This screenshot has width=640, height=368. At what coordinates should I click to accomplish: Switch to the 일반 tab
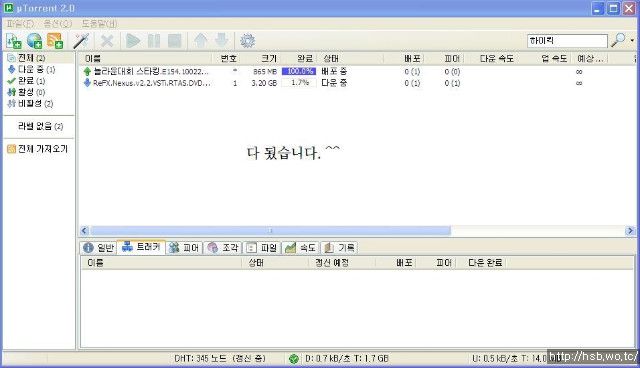99,248
